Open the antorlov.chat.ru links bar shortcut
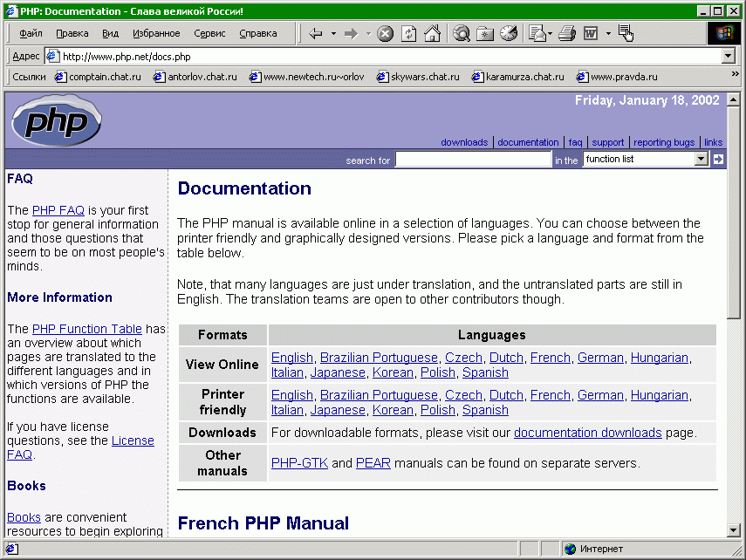746x560 pixels. point(195,77)
